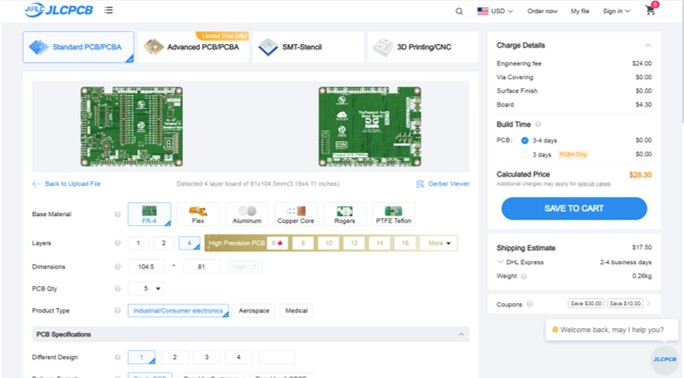Open the JLCPCB chat bubble icon
This screenshot has height=378, width=684.
pyautogui.click(x=664, y=359)
